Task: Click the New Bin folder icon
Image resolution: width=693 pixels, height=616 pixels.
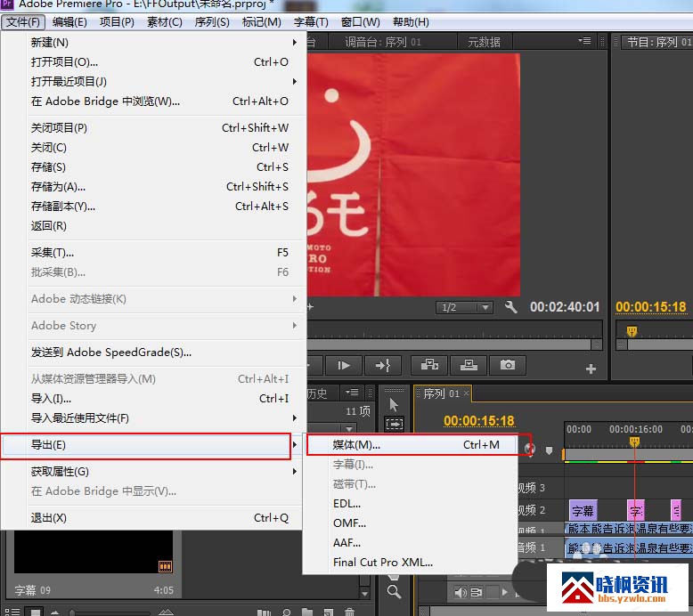Action: coord(307,612)
